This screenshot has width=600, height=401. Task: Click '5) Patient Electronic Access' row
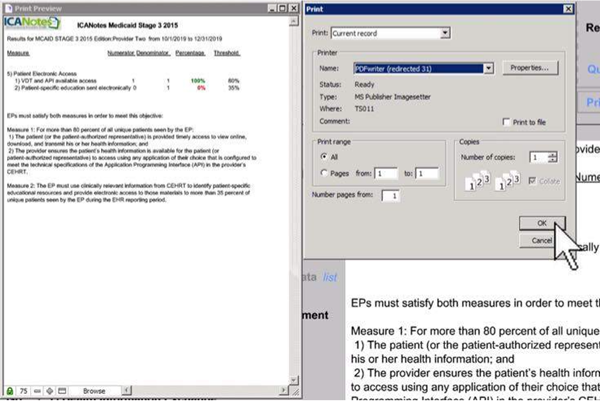[x=42, y=73]
